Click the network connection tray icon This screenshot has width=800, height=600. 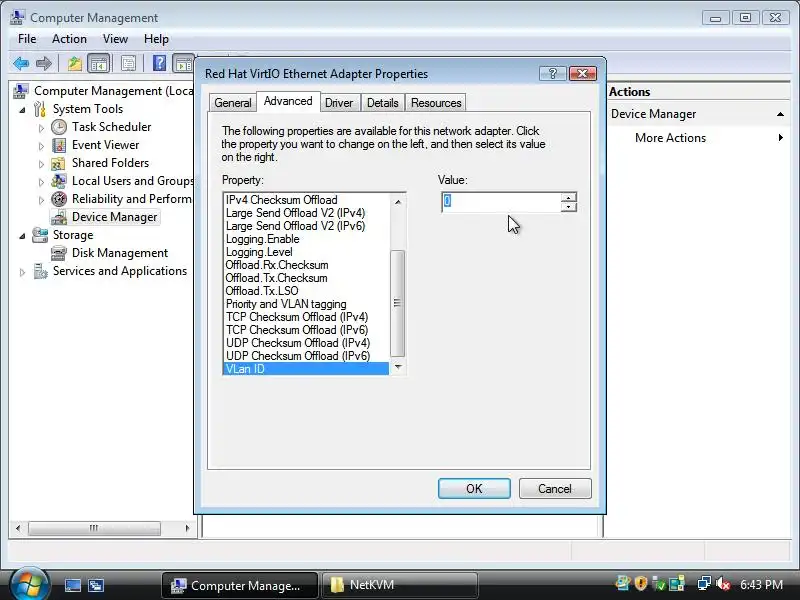pos(704,584)
